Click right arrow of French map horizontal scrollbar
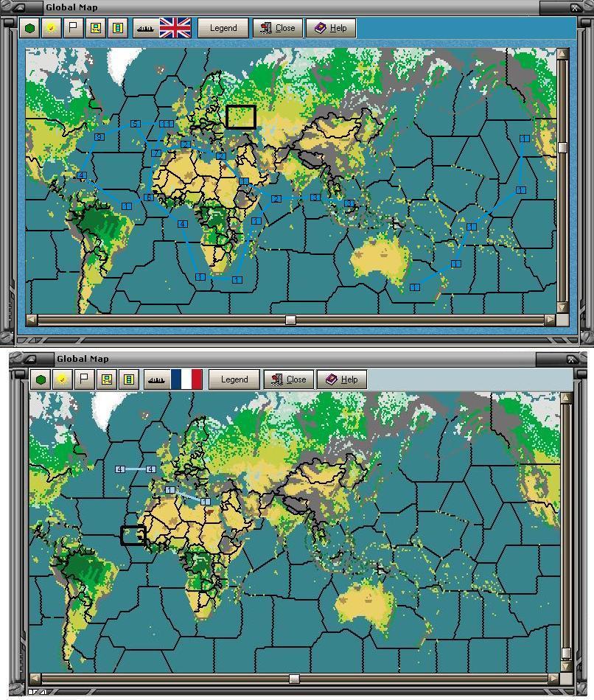594x700 pixels. coord(553,679)
